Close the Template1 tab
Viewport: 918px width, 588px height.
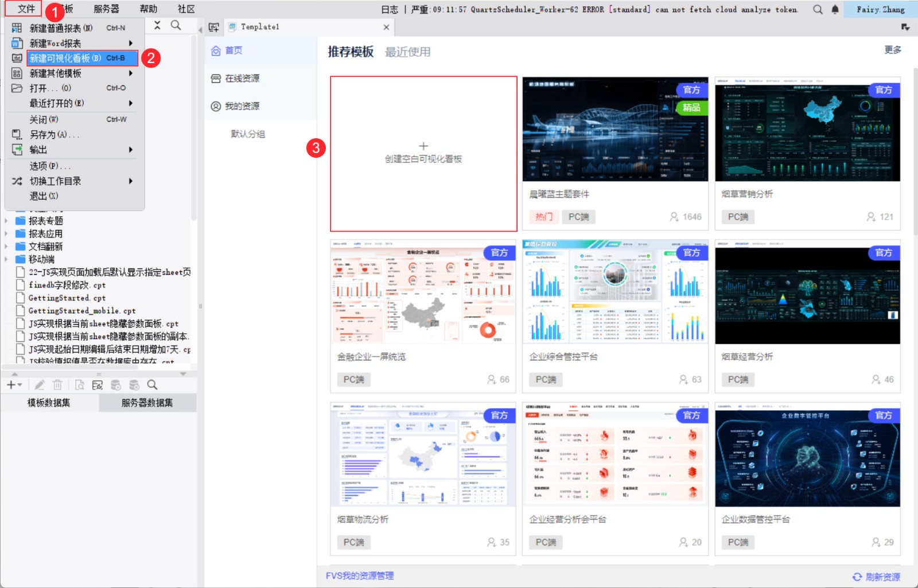pyautogui.click(x=386, y=27)
